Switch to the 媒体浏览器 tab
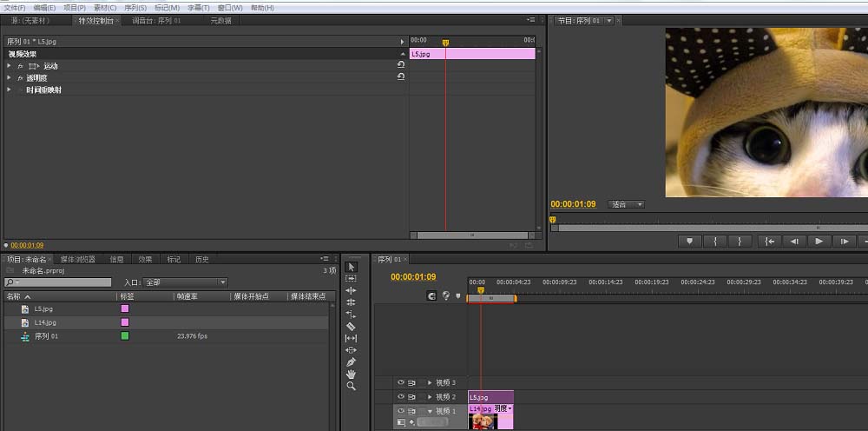 [77, 259]
